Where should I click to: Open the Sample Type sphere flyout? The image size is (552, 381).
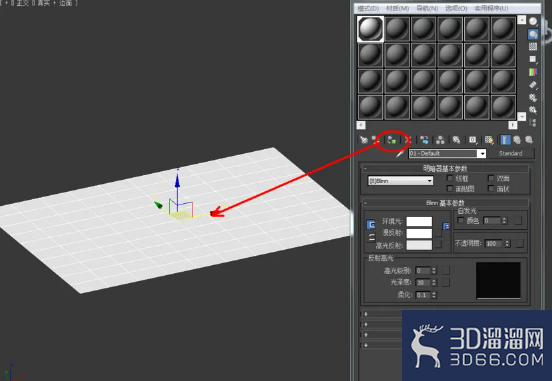point(533,21)
